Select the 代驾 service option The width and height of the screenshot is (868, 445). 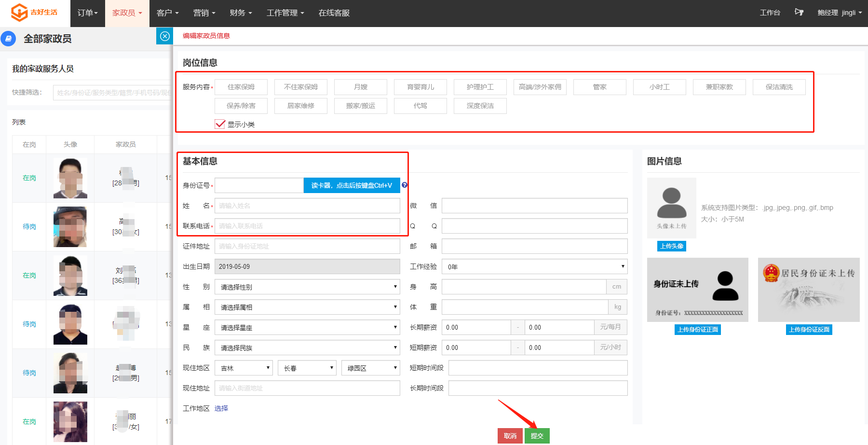(420, 106)
